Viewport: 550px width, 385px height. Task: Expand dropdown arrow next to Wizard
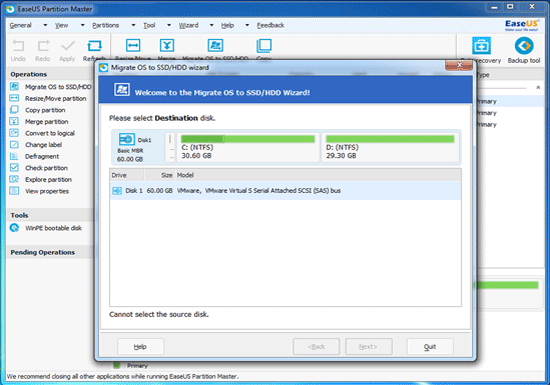(x=212, y=25)
